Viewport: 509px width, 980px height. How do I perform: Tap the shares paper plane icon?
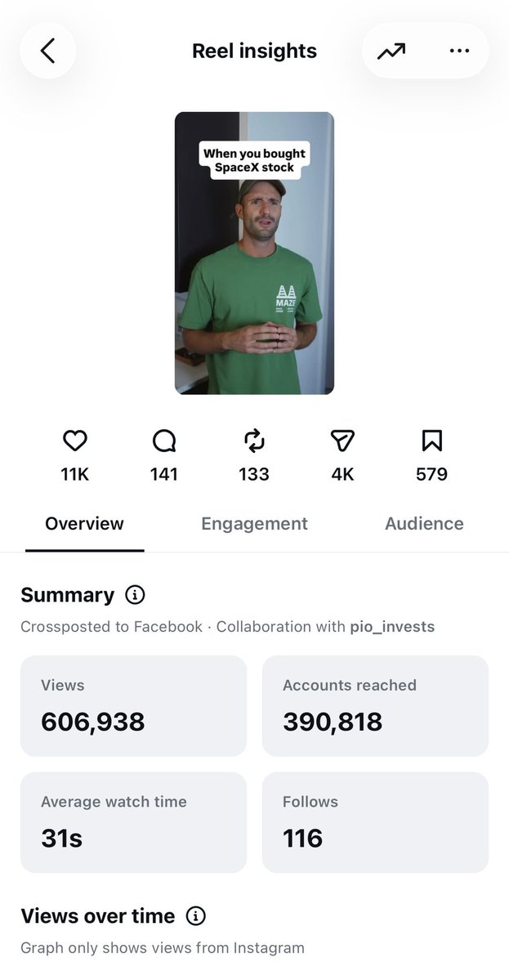[343, 441]
